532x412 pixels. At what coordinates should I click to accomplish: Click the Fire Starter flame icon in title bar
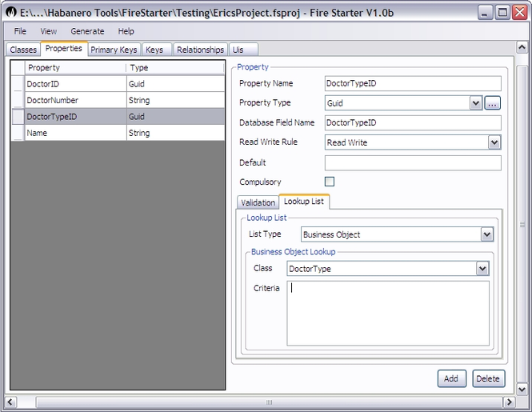point(11,13)
